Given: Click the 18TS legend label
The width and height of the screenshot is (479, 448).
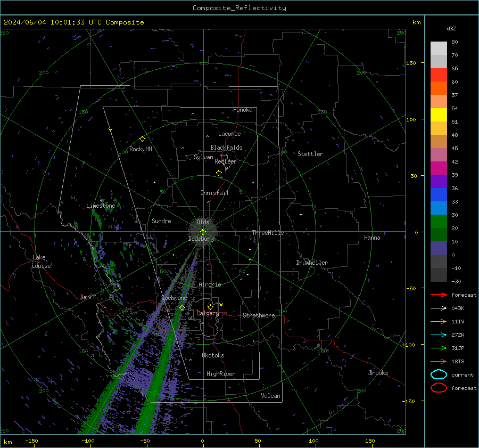Looking at the screenshot, I should coord(458,362).
